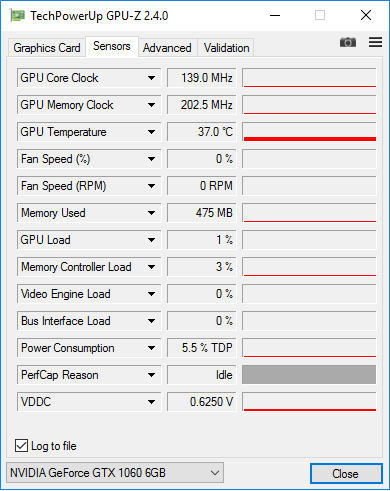Take a screenshot with the camera icon
Viewport: 390px width, 491px height.
coord(348,42)
